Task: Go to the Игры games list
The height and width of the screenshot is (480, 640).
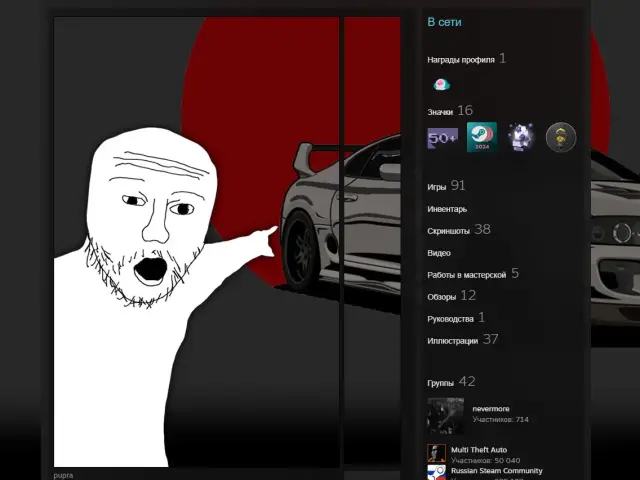Action: (436, 187)
